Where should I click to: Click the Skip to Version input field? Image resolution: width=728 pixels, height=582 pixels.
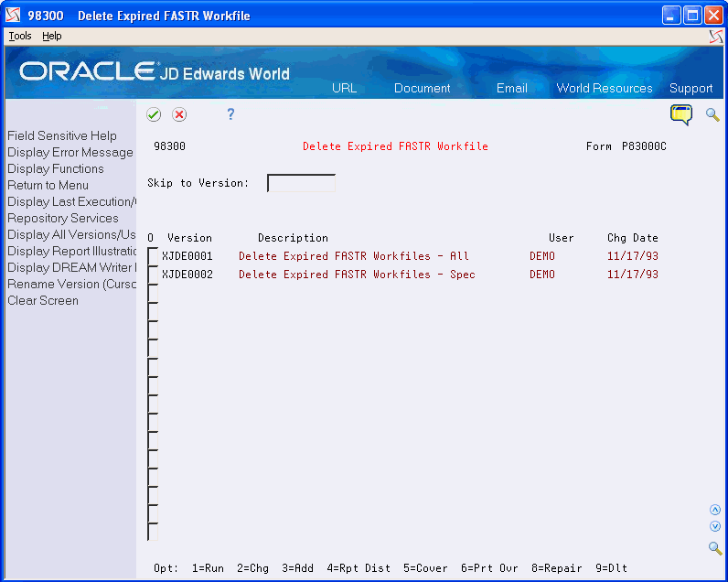point(301,183)
